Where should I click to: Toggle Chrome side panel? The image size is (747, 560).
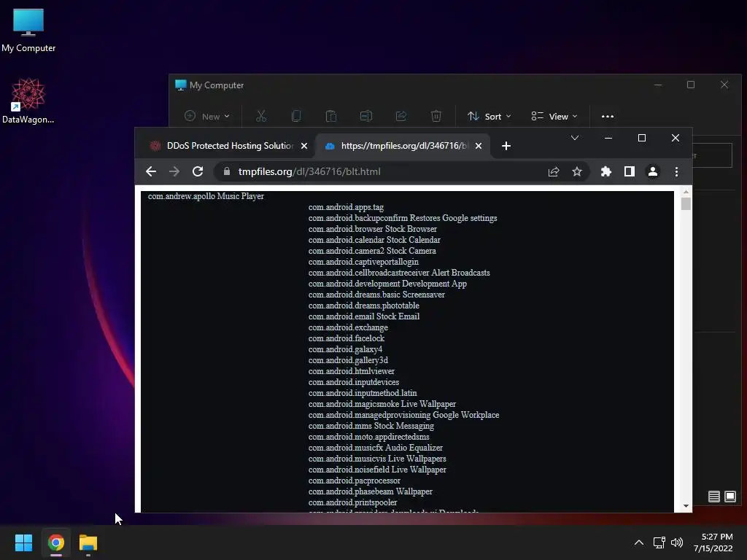(x=630, y=171)
